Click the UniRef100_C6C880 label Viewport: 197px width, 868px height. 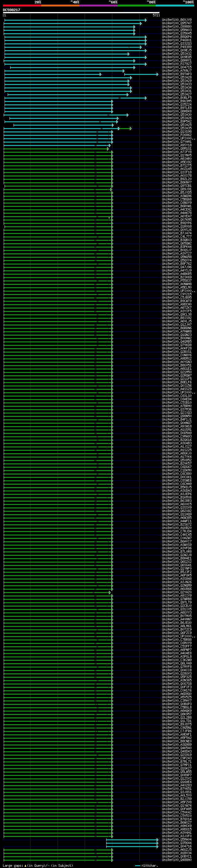(177, 474)
